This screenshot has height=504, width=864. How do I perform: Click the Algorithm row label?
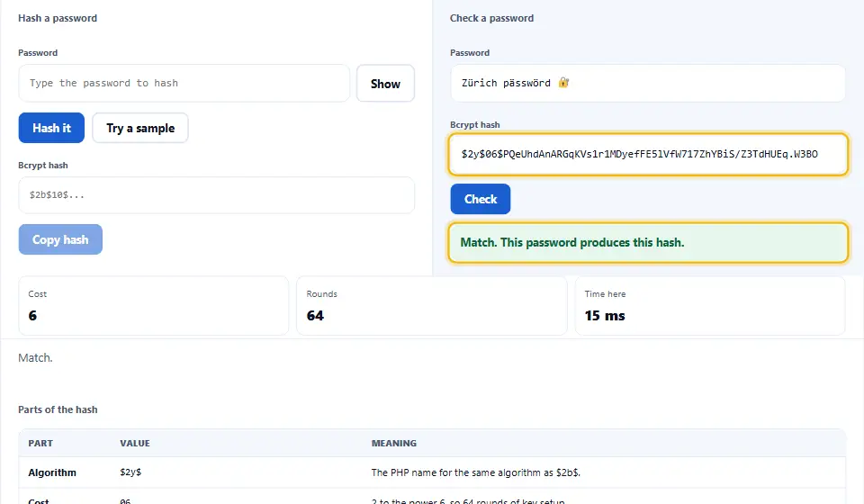click(52, 472)
